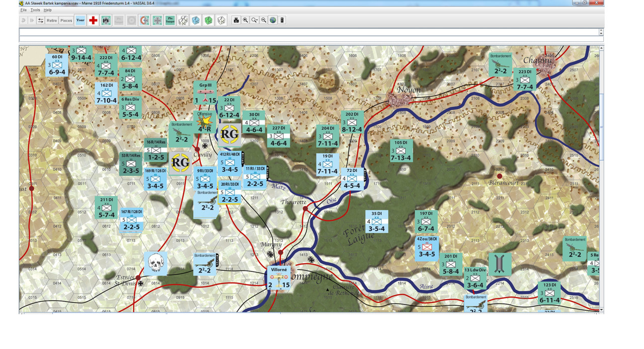Roll the green die icon
The image size is (644, 349).
[x=208, y=20]
